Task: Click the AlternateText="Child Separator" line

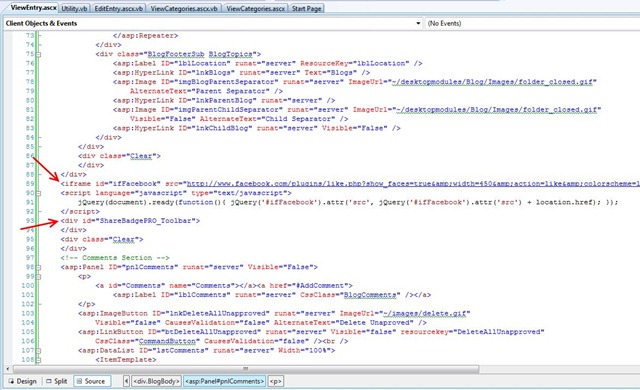Action: (x=239, y=119)
